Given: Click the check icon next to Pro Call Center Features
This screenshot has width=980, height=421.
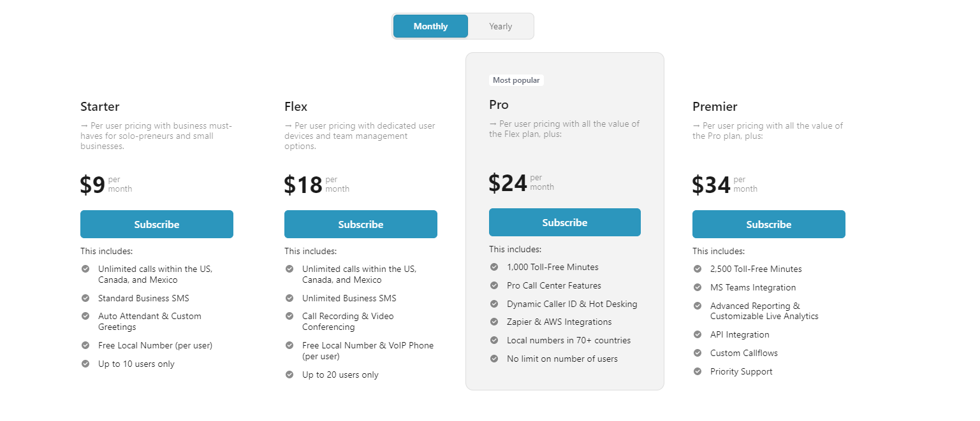Looking at the screenshot, I should 494,285.
